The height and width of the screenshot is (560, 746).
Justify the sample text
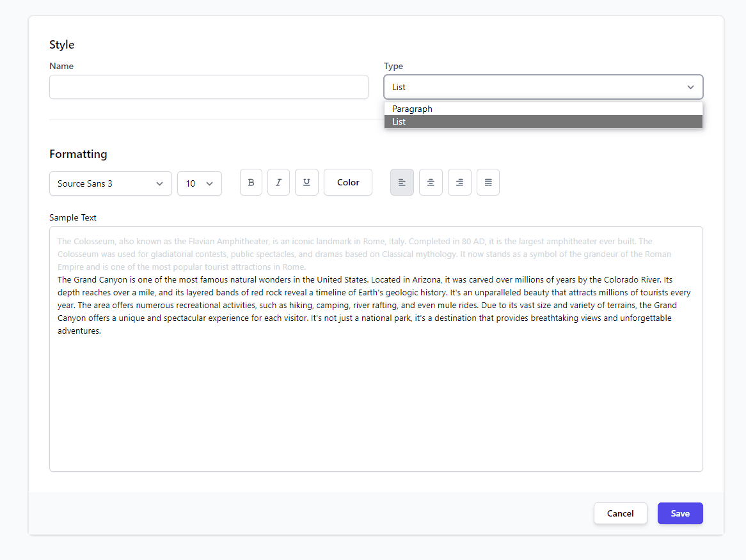coord(488,183)
